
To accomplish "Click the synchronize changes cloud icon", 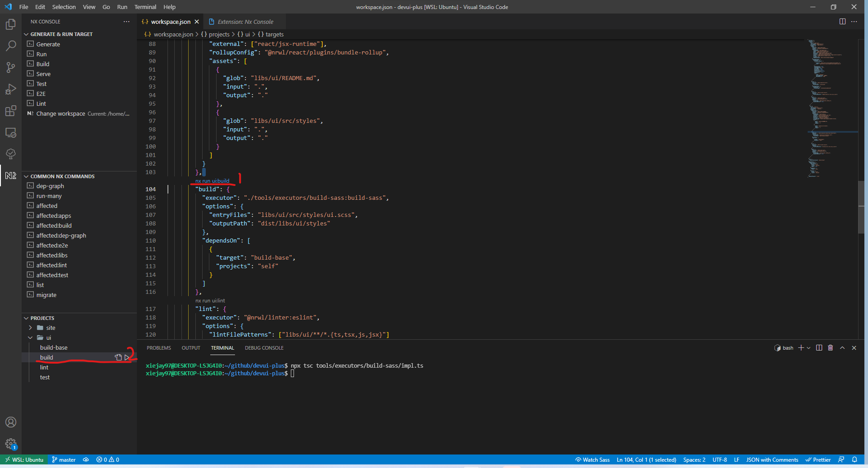I will click(86, 459).
